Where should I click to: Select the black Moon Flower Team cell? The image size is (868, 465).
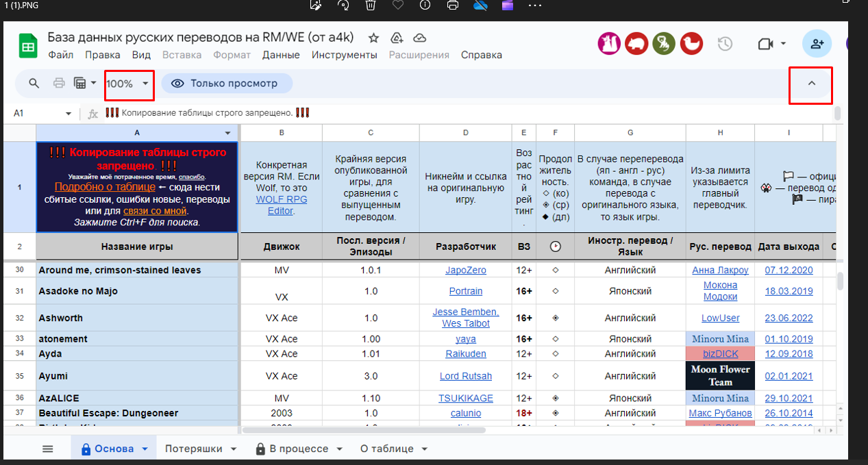[720, 376]
